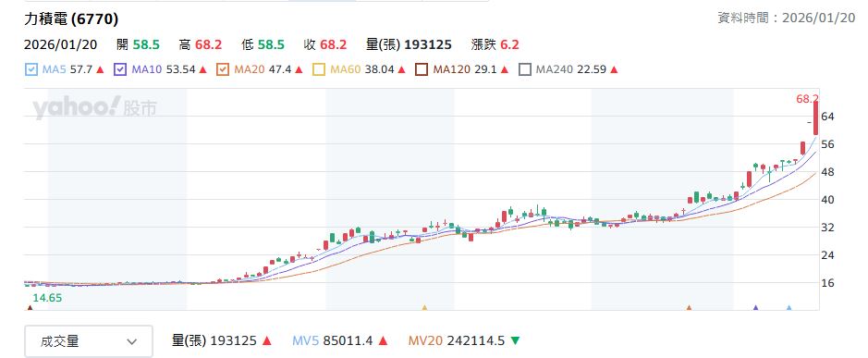The image size is (868, 358).
Task: Click the MV5 value 85011.4
Action: click(x=348, y=340)
